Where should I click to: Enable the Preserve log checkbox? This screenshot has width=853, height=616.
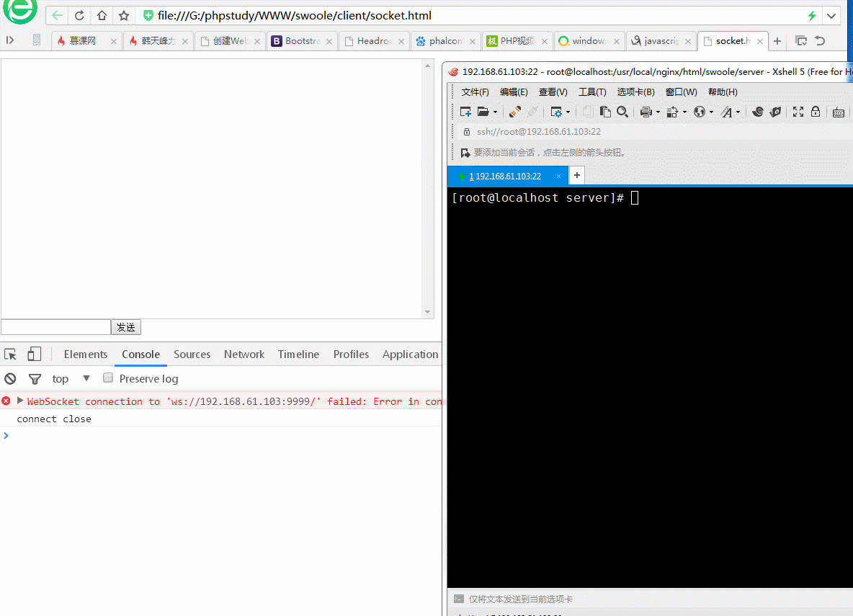coord(108,378)
